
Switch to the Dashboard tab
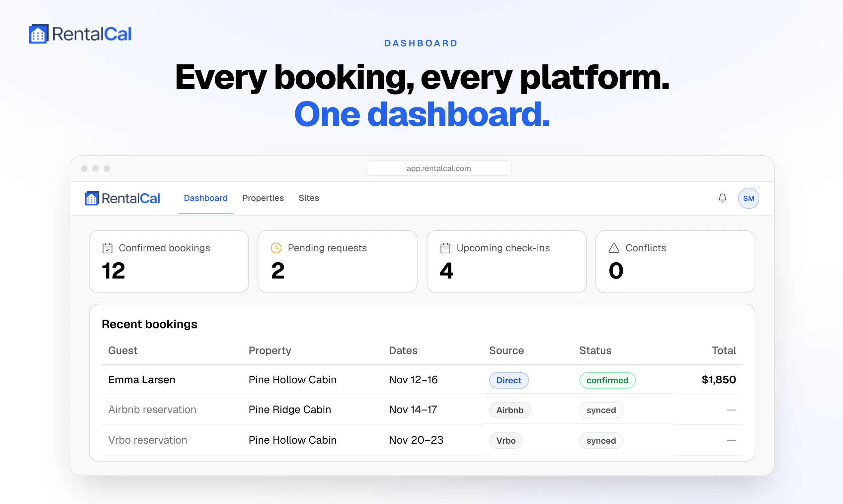(206, 198)
